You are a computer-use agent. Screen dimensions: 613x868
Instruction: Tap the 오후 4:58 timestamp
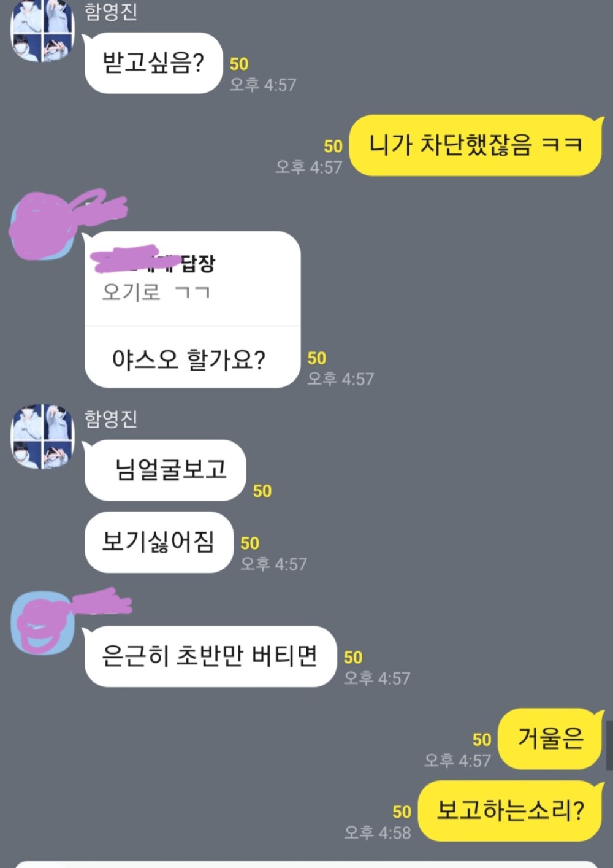pyautogui.click(x=378, y=832)
